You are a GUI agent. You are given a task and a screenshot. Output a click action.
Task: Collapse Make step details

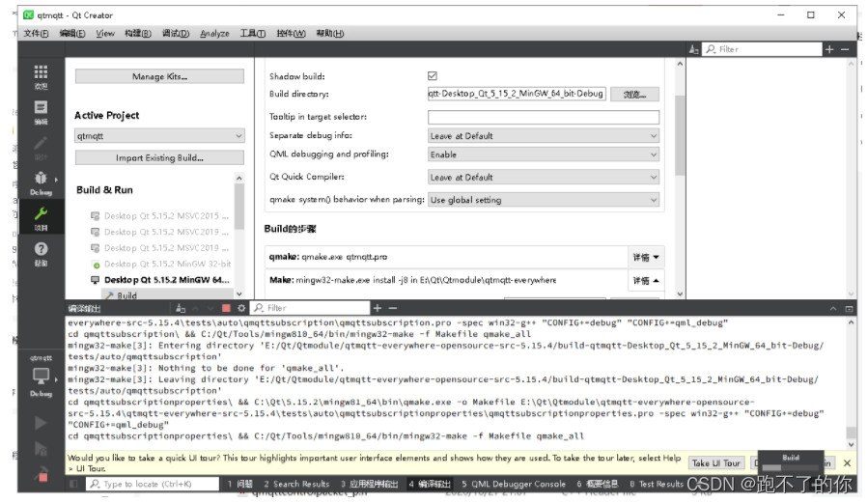(646, 281)
